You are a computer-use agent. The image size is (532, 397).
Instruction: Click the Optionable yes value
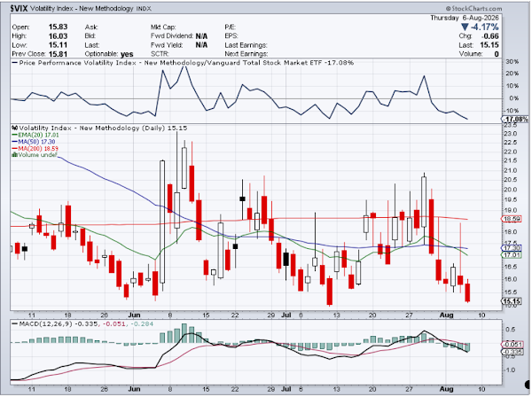(127, 54)
